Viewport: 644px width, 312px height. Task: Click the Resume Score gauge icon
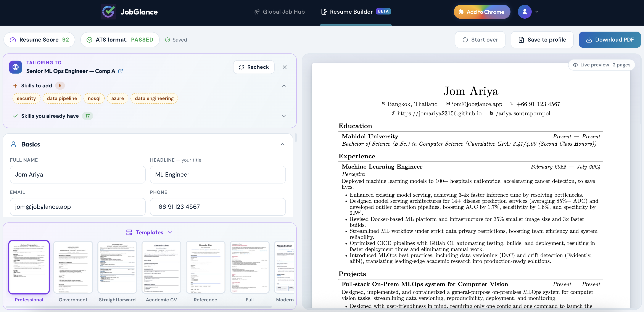(13, 40)
